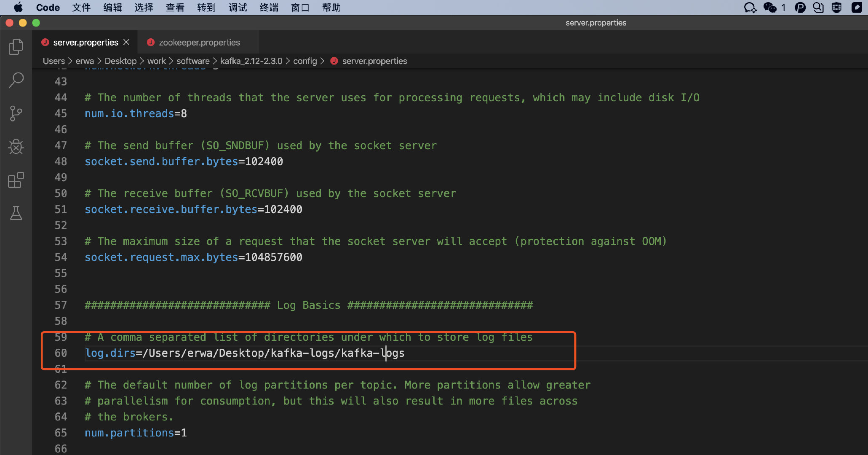Click comment about maximum request size
This screenshot has width=868, height=455.
376,241
